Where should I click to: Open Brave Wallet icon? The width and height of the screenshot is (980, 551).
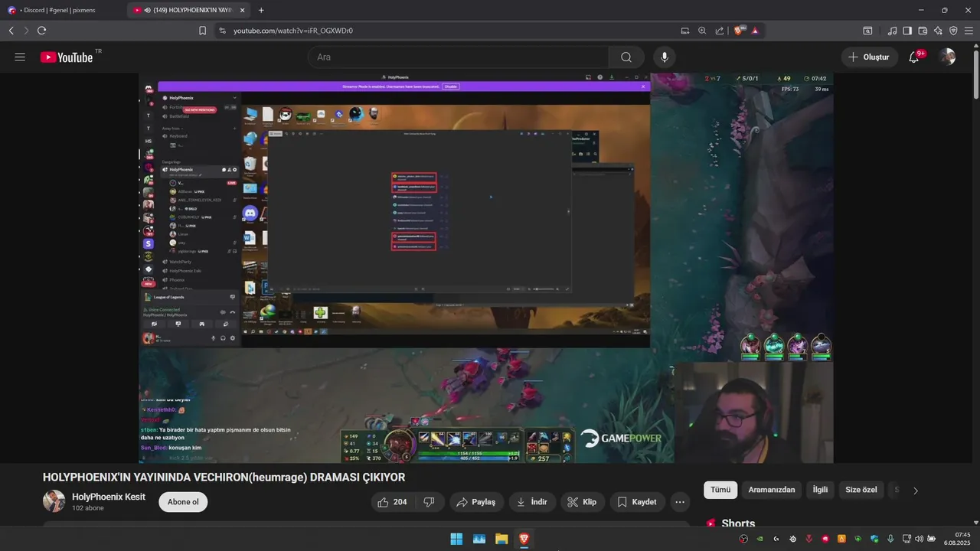point(923,31)
